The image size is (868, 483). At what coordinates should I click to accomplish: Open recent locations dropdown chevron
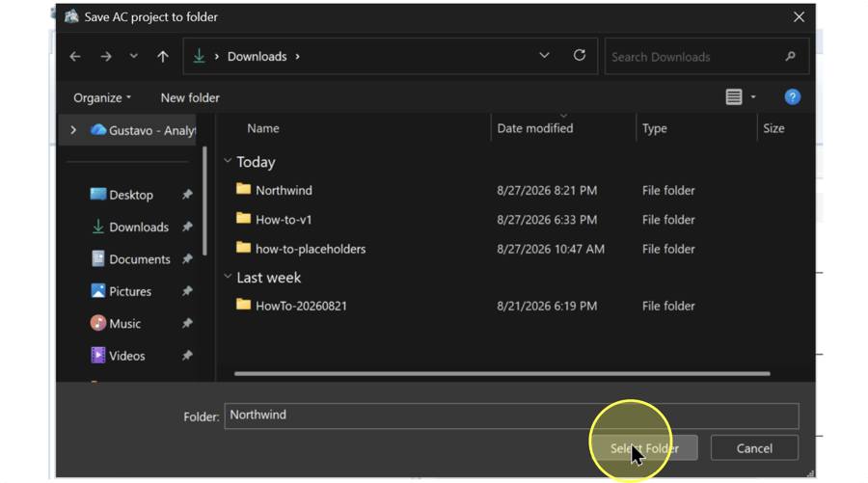[133, 57]
